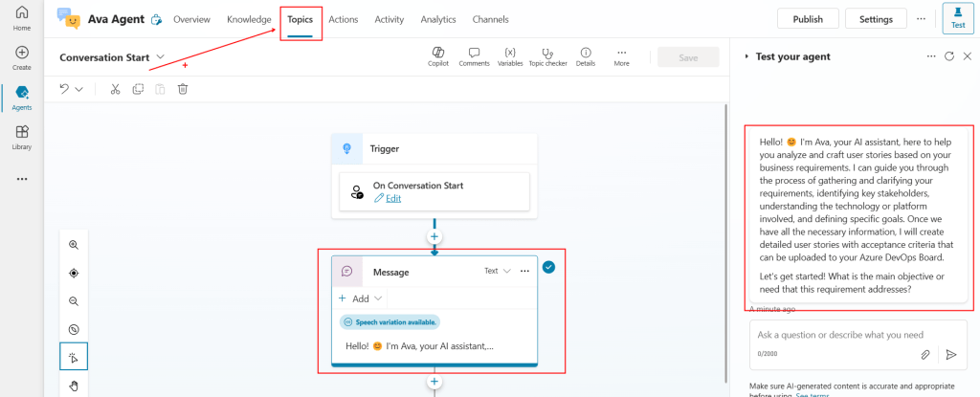Click the Publish button

808,19
